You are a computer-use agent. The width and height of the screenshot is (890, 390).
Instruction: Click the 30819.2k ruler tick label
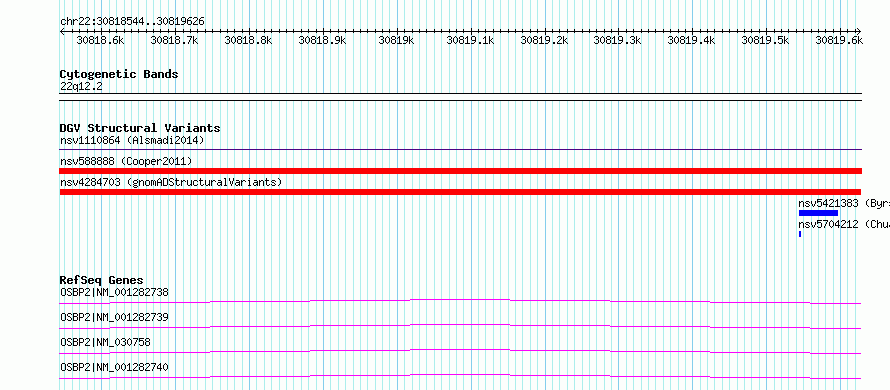[x=544, y=40]
